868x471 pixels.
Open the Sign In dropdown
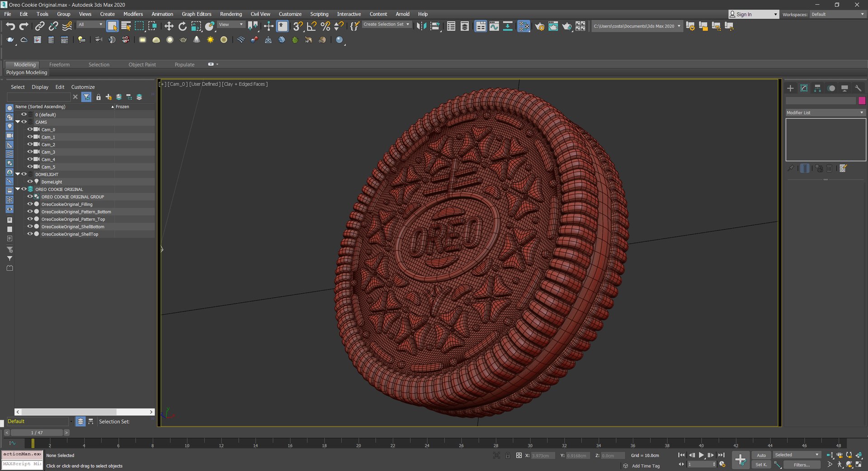[754, 14]
